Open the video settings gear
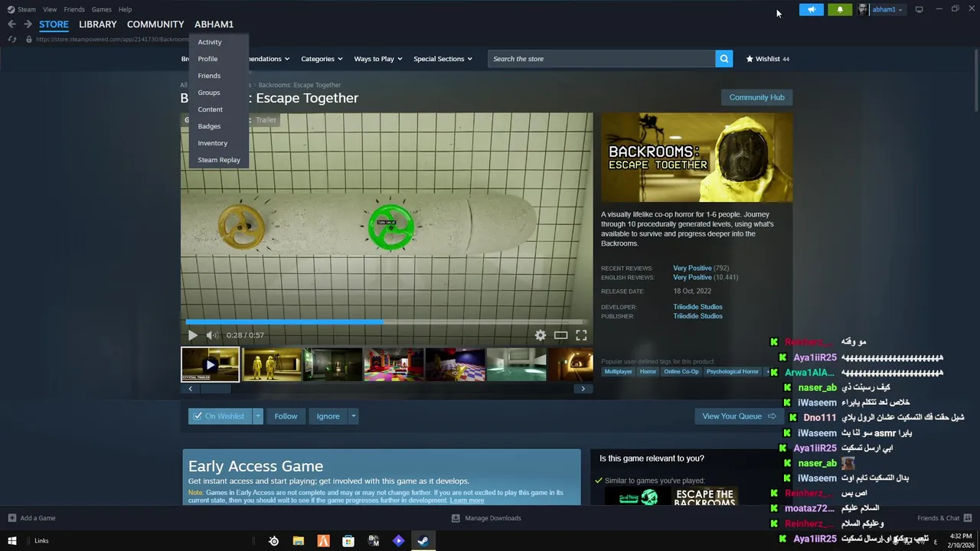This screenshot has height=551, width=980. [541, 335]
